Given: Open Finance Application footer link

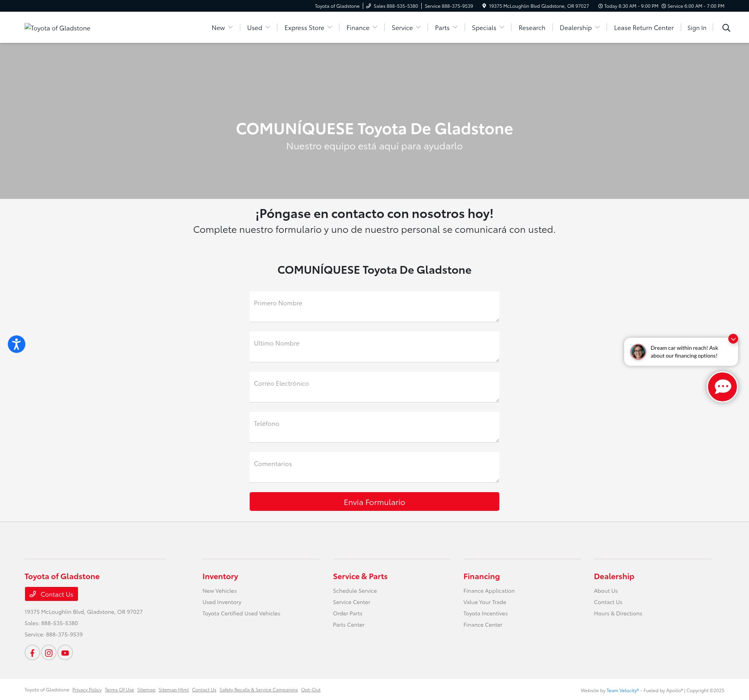Looking at the screenshot, I should pos(489,591).
